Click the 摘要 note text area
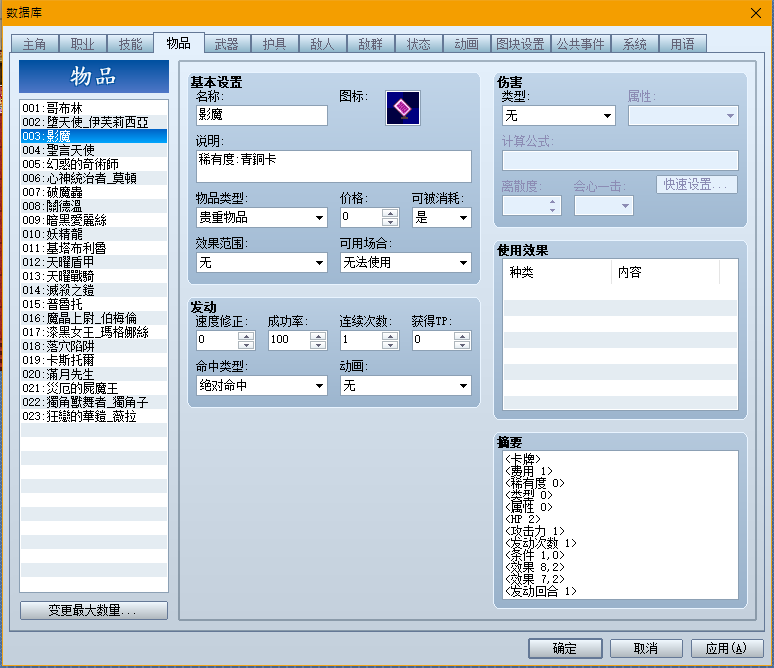The height and width of the screenshot is (668, 774). [620, 525]
